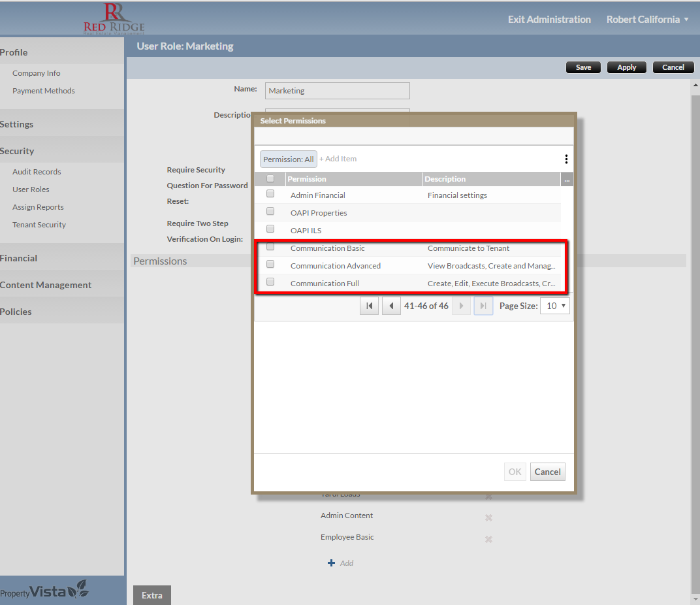This screenshot has width=700, height=605.
Task: Select the Admin Financial permission checkbox
Action: coord(270,194)
